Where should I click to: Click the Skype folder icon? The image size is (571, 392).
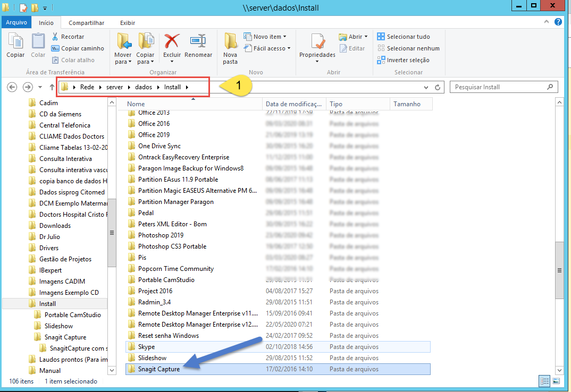click(131, 347)
